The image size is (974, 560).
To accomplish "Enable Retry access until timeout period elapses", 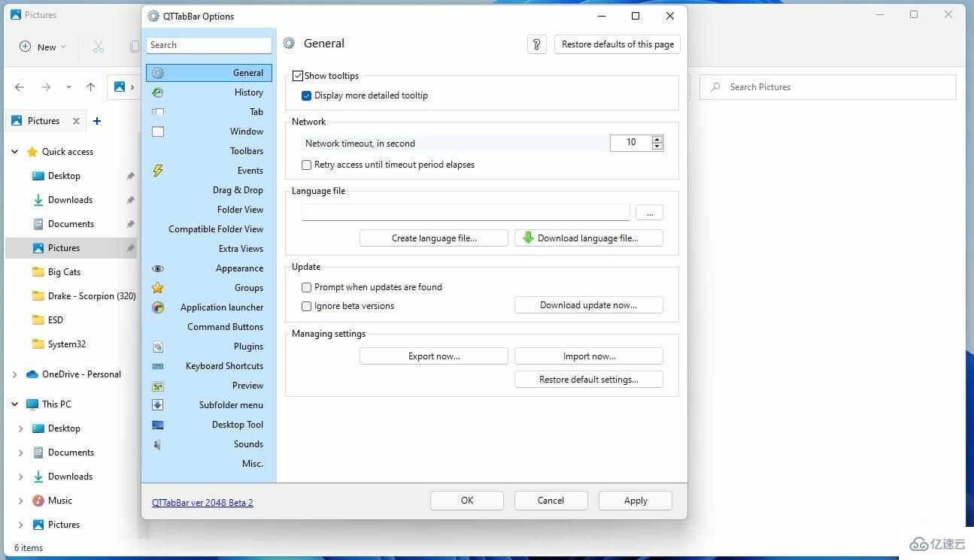I will coord(307,165).
